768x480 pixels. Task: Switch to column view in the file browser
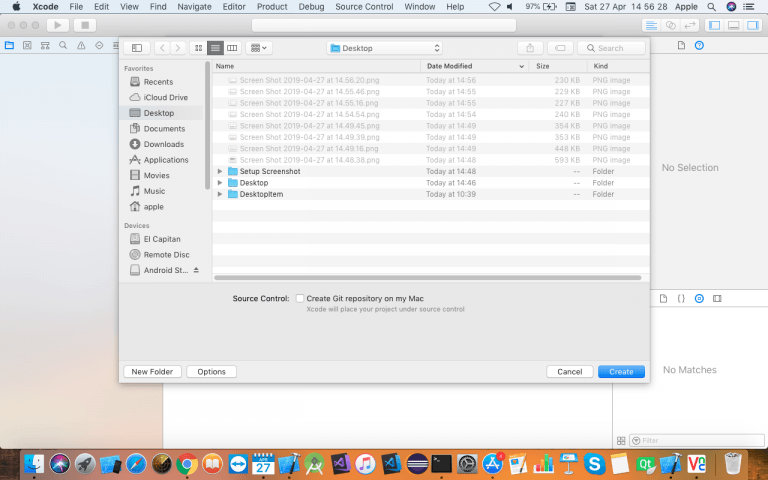point(232,48)
